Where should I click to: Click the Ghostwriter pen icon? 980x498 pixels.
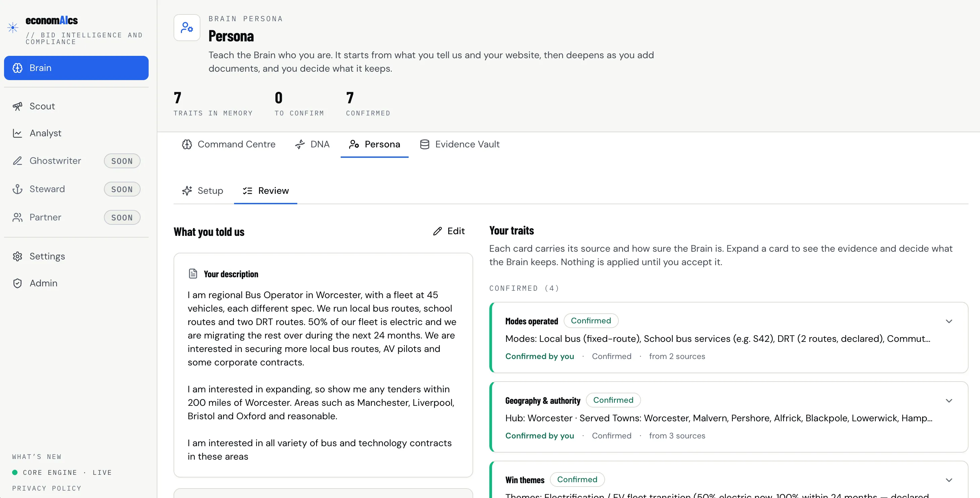17,161
